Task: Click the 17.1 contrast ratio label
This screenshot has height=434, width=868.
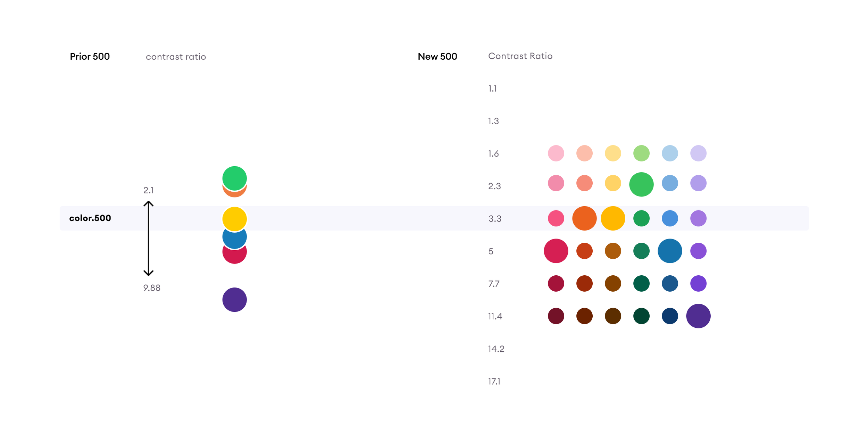Action: (x=494, y=382)
